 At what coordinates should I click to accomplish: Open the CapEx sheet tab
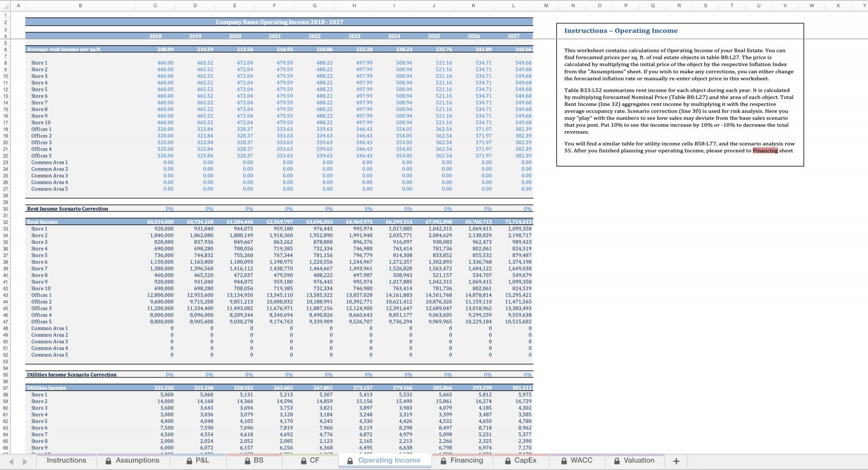click(520, 460)
